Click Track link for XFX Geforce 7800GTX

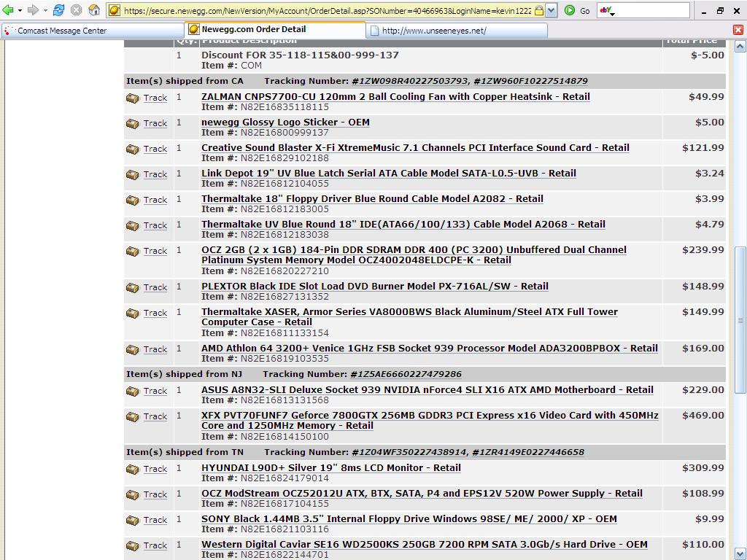coord(155,416)
